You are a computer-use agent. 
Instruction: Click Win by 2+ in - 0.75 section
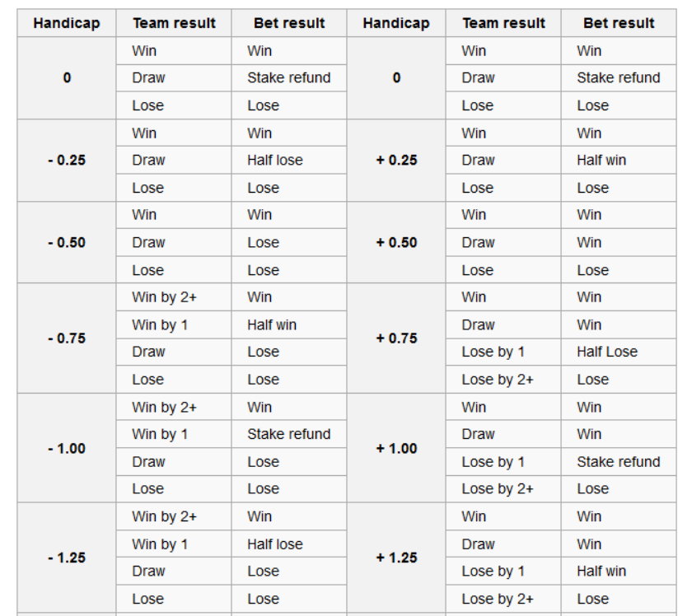point(174,297)
